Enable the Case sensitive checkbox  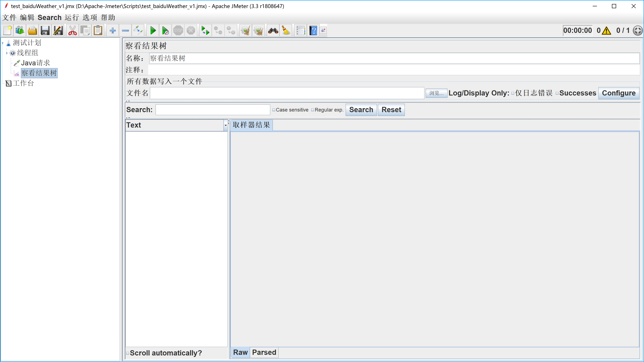tap(274, 110)
